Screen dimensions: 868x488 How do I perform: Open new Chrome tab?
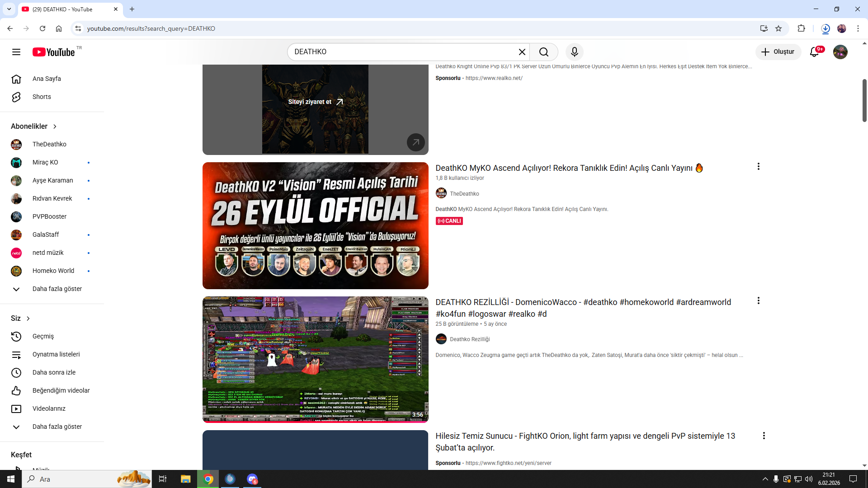[132, 9]
